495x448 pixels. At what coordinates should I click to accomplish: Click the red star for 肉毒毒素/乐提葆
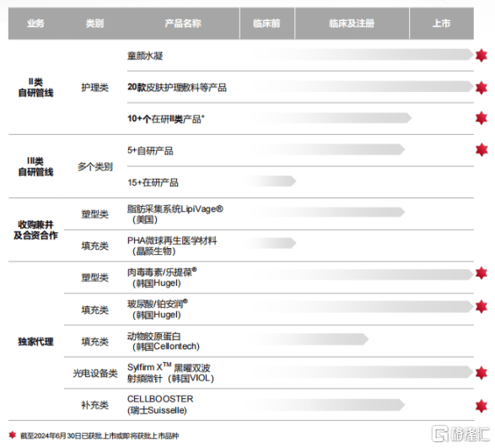[482, 273]
